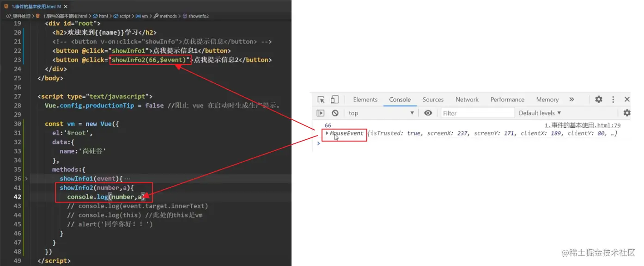Viewport: 644px width, 266px height.
Task: Click "name:'尚硅谷'" on line 32
Action: pos(83,151)
